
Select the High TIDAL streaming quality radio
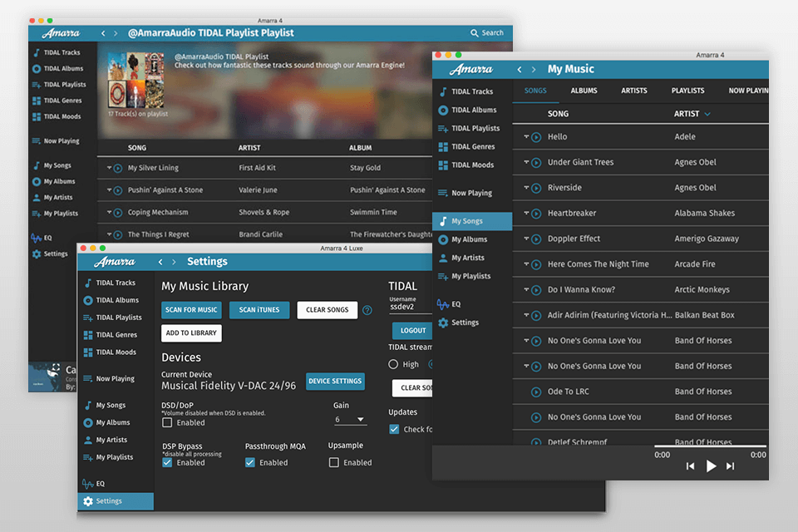[x=393, y=364]
